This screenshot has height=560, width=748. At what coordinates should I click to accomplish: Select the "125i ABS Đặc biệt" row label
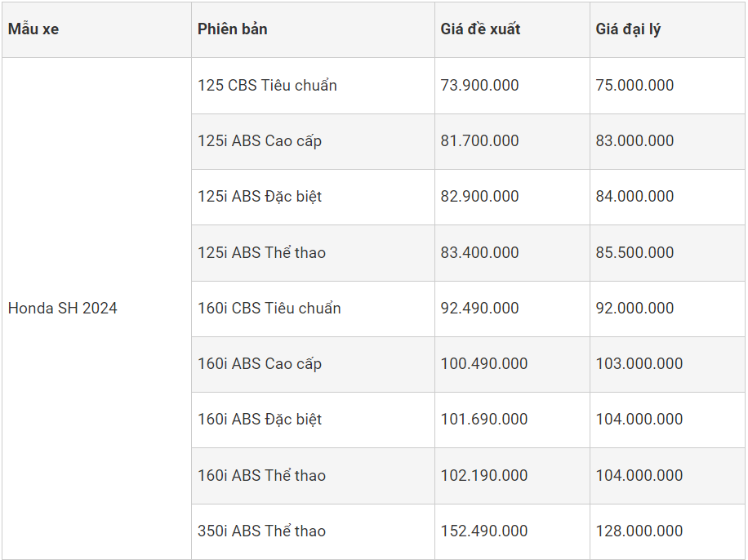click(x=260, y=197)
